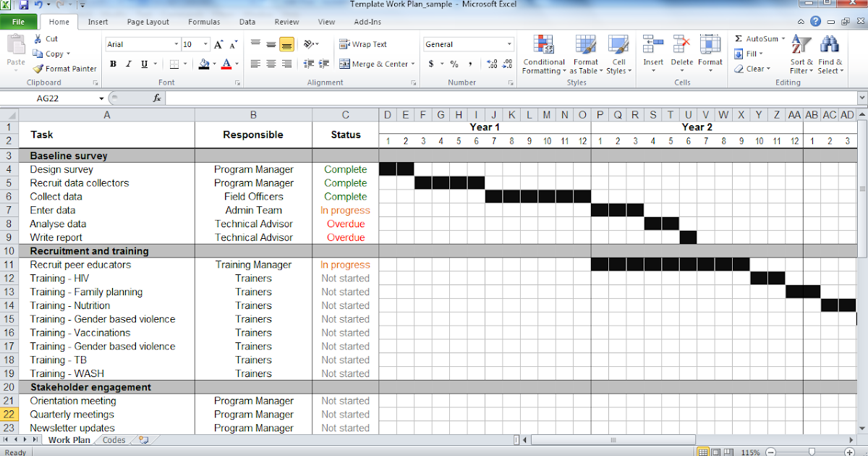Viewport: 868px width, 456px height.
Task: Increase font size with the large A
Action: 219,45
